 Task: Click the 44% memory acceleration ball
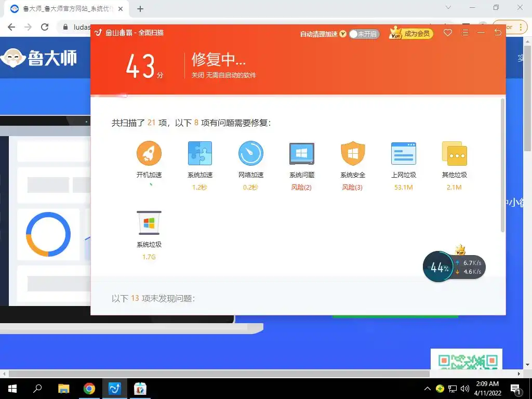pos(438,267)
